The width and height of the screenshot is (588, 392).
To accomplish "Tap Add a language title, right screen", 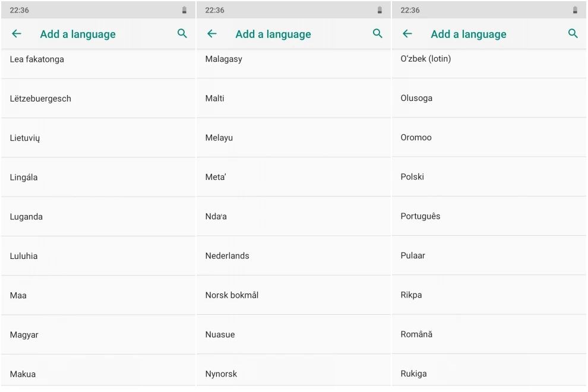I will pyautogui.click(x=469, y=34).
